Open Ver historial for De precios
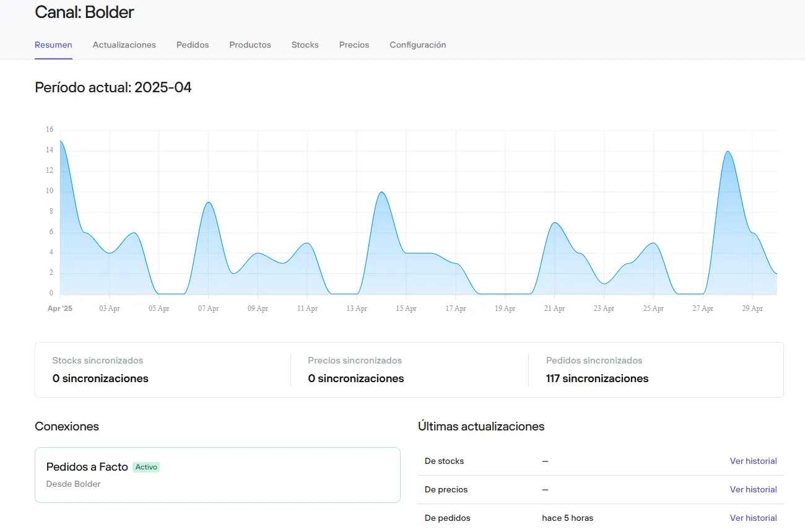This screenshot has height=532, width=805. [753, 489]
